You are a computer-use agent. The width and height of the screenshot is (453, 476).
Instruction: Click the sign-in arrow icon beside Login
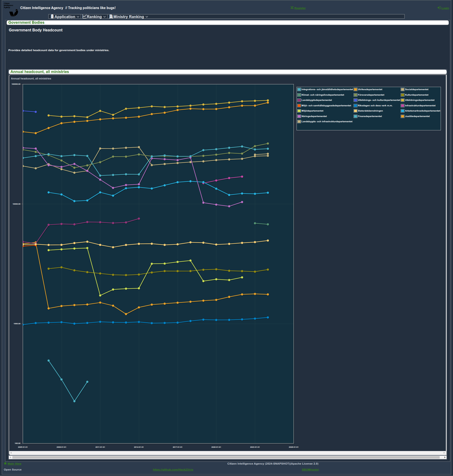(439, 8)
